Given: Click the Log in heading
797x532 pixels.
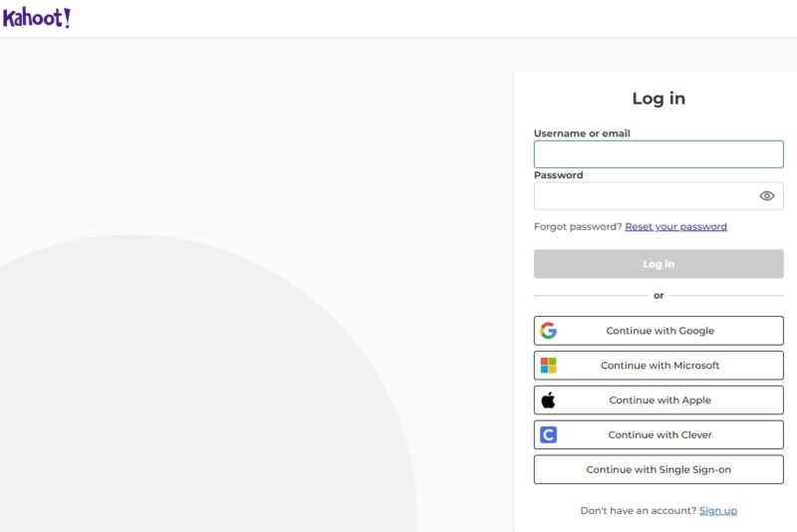Looking at the screenshot, I should coord(659,99).
